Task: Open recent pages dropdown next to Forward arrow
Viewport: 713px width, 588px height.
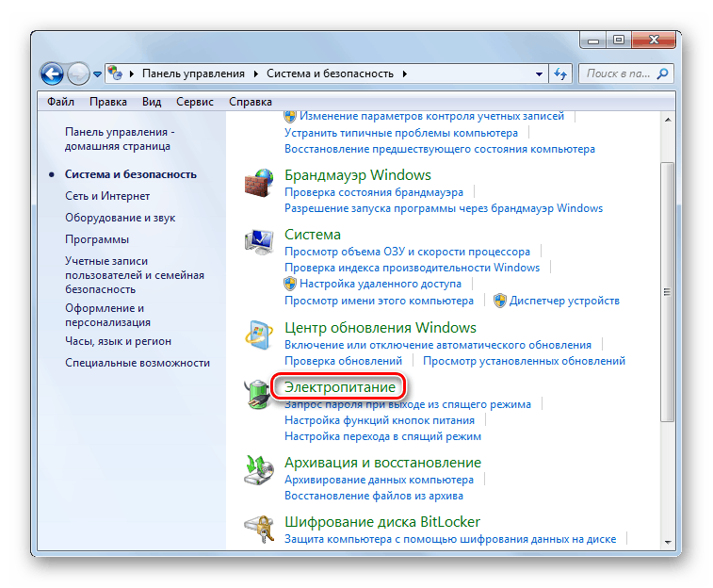Action: click(x=97, y=73)
